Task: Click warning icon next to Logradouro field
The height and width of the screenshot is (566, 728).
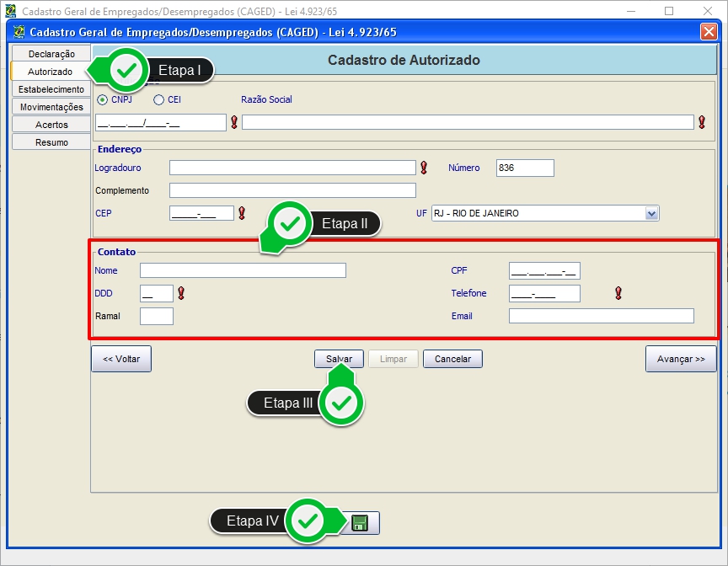Action: [424, 168]
